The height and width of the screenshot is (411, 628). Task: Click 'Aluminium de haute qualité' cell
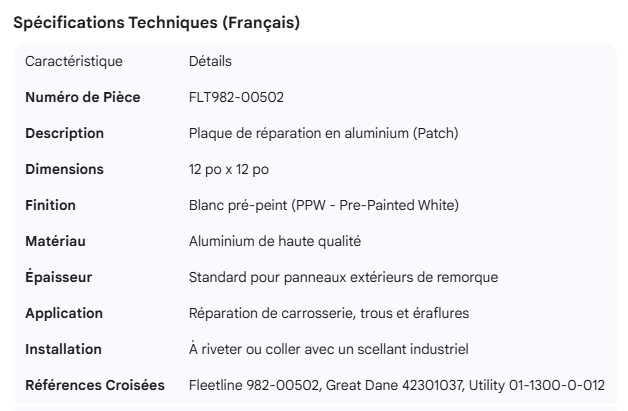(275, 241)
